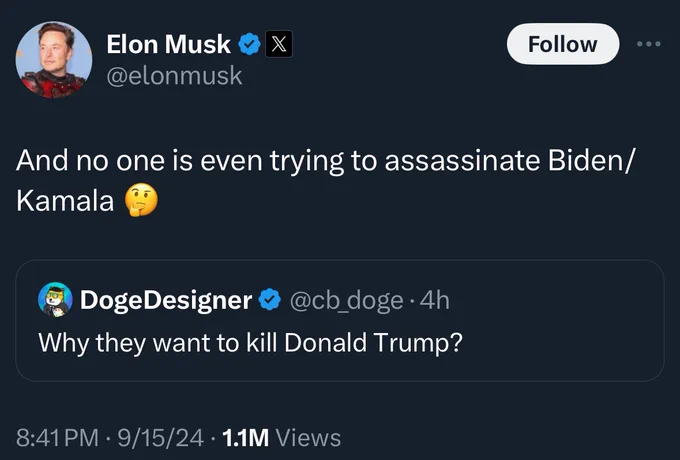Click the Elon Musk display name

[169, 44]
